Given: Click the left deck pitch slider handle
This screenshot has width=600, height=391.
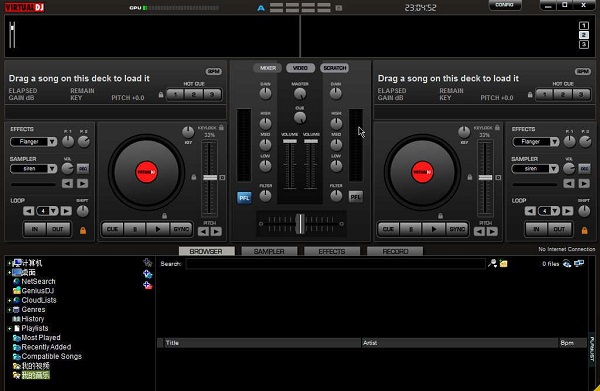Looking at the screenshot, I should point(210,178).
